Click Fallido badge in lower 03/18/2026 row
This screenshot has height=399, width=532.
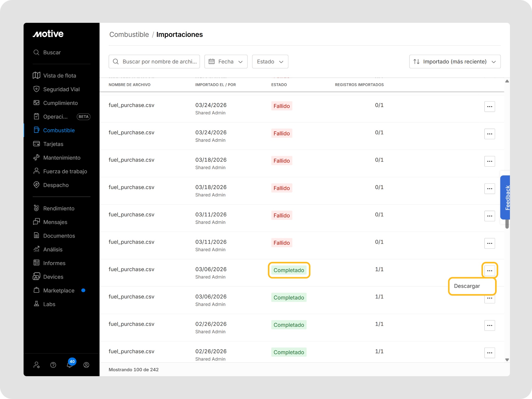(282, 188)
